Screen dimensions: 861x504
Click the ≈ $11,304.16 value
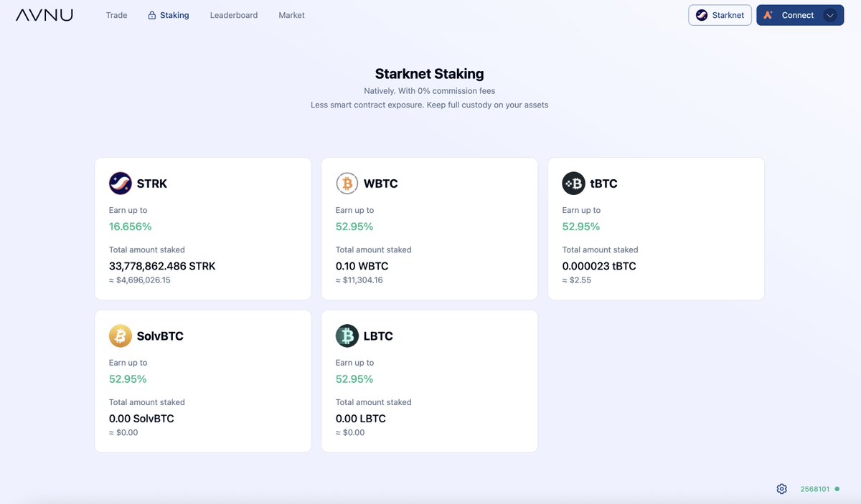point(359,280)
